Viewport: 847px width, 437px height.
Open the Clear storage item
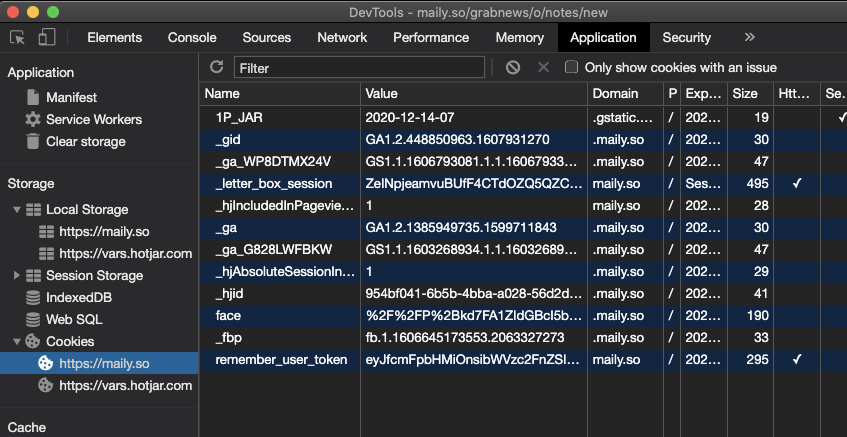pos(85,142)
